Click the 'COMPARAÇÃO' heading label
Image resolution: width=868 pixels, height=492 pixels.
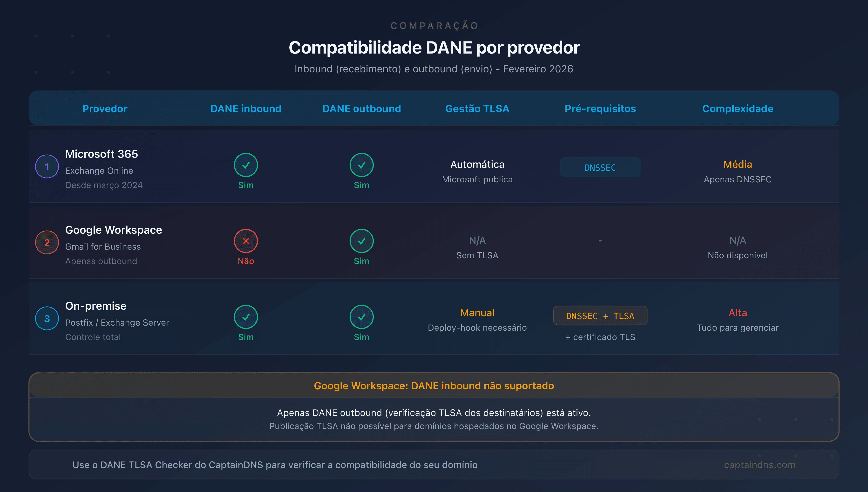pos(434,26)
